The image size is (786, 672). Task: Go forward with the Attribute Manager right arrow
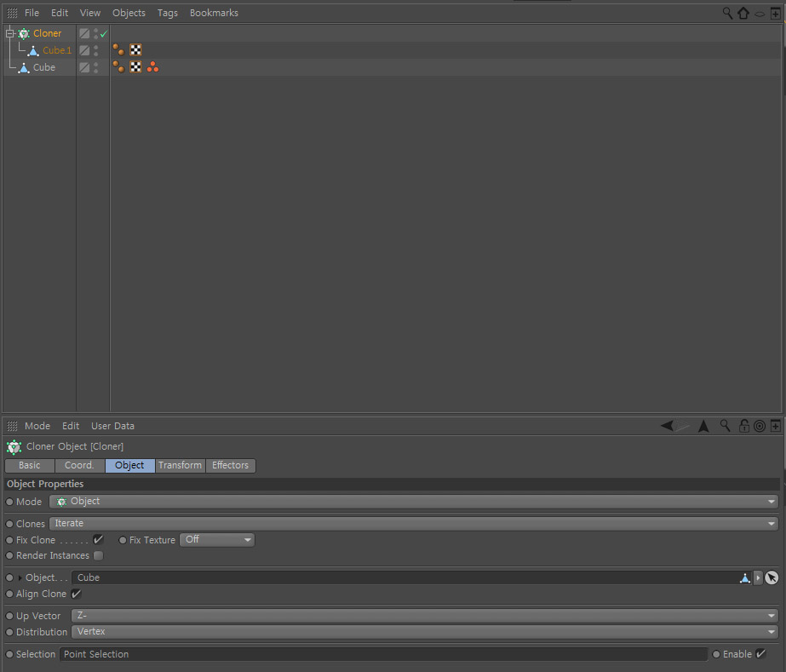pos(682,426)
